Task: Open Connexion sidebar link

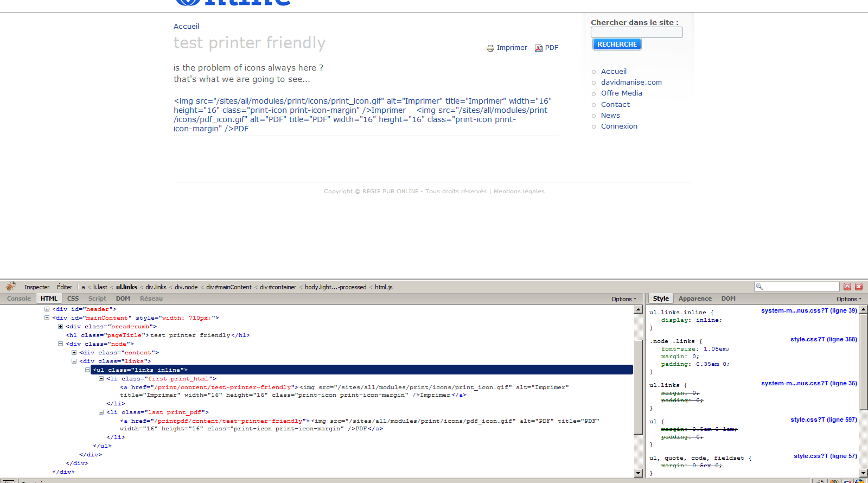Action: click(619, 126)
